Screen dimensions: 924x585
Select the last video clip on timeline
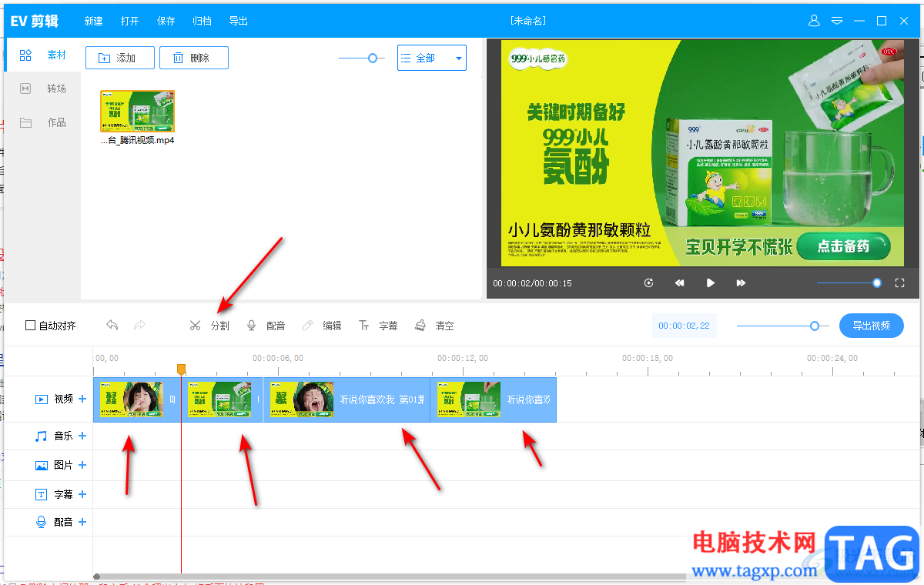[x=494, y=399]
